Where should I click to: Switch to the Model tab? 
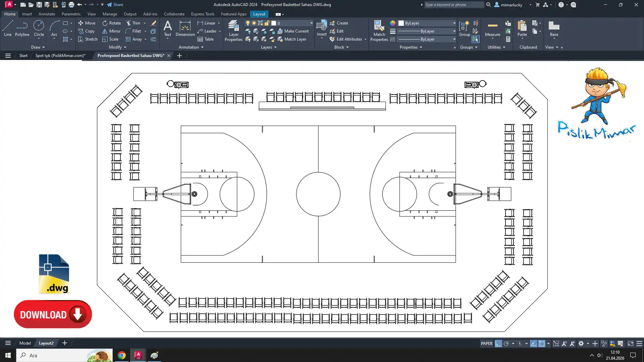(25, 343)
